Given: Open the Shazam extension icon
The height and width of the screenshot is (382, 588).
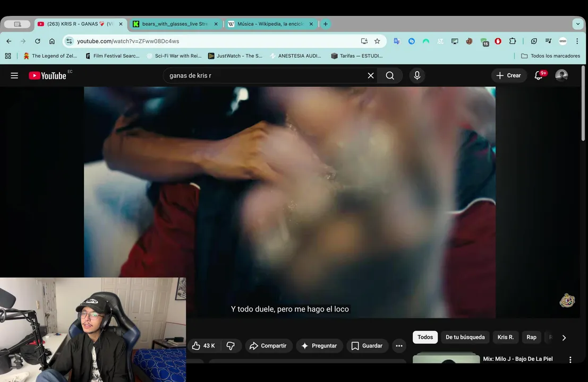Looking at the screenshot, I should (411, 41).
